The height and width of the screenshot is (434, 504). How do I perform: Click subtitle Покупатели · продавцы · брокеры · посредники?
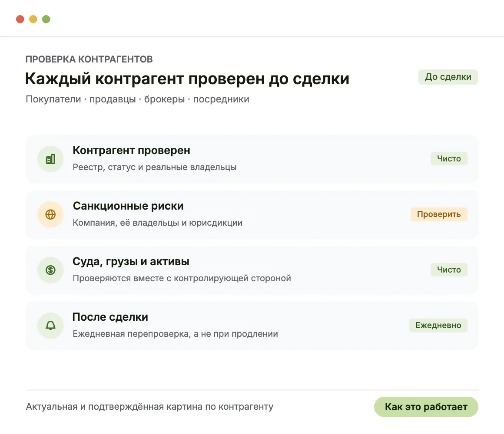pyautogui.click(x=138, y=99)
